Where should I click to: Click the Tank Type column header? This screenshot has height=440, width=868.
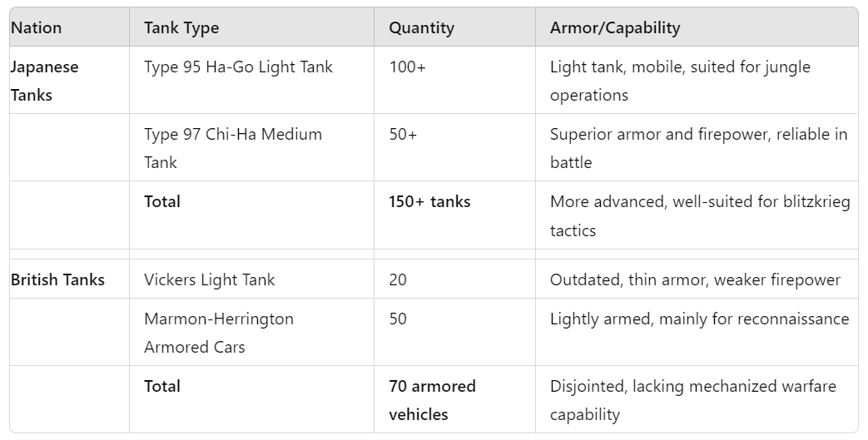tap(252, 27)
